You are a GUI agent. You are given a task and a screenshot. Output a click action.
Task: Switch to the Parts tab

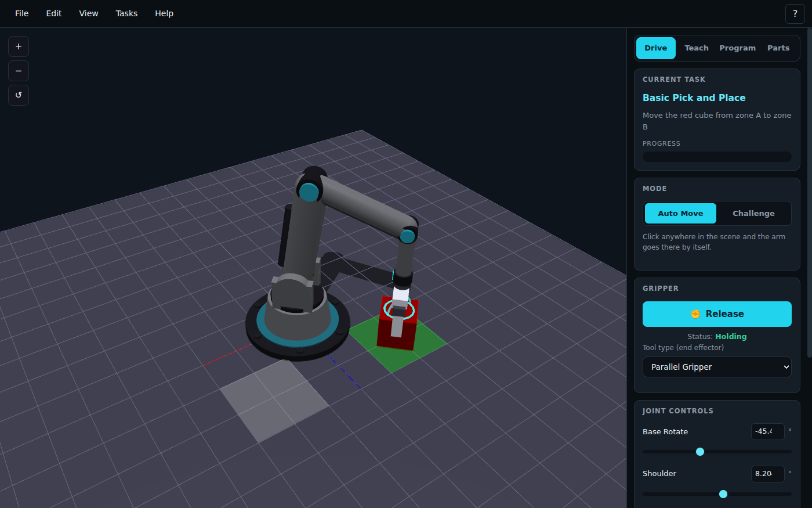pyautogui.click(x=778, y=48)
